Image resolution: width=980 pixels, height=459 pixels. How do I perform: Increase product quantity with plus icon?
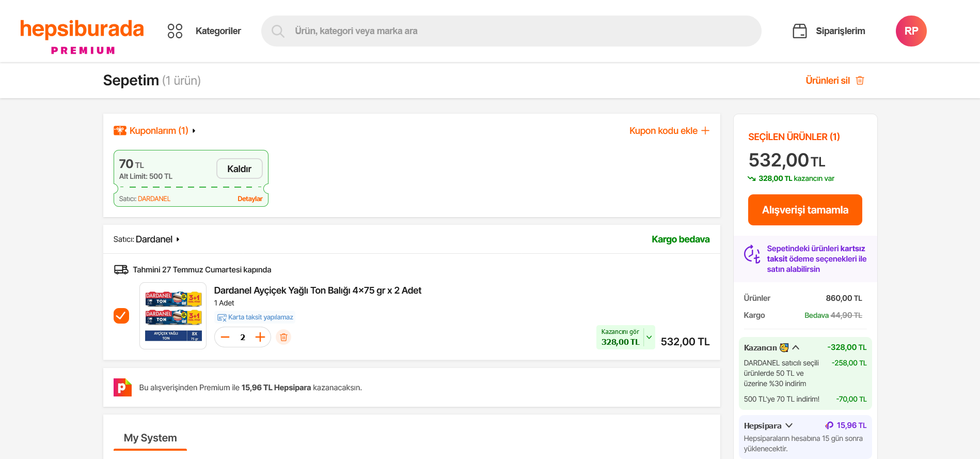click(x=260, y=338)
